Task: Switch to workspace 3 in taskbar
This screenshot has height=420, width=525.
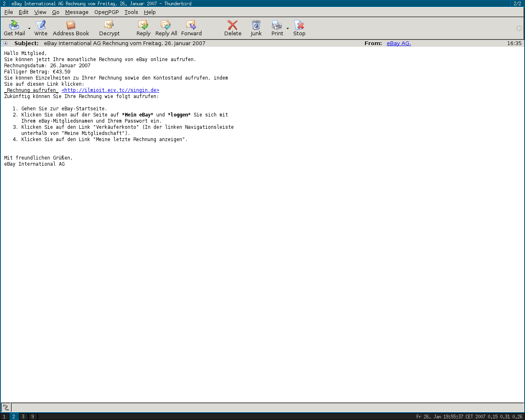Action: pyautogui.click(x=23, y=417)
